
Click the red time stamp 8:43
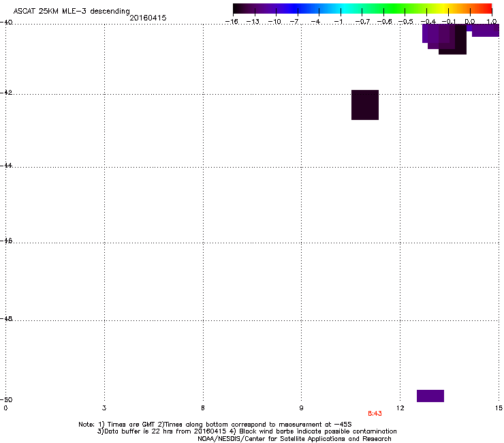tap(375, 414)
